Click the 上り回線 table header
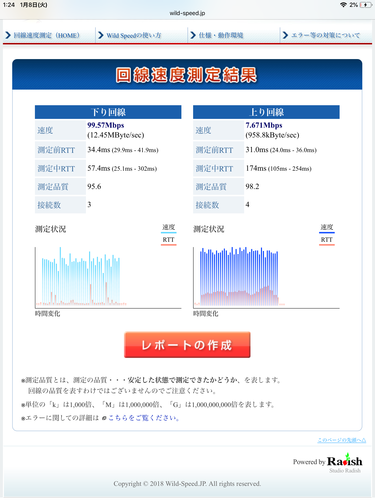 pyautogui.click(x=266, y=112)
